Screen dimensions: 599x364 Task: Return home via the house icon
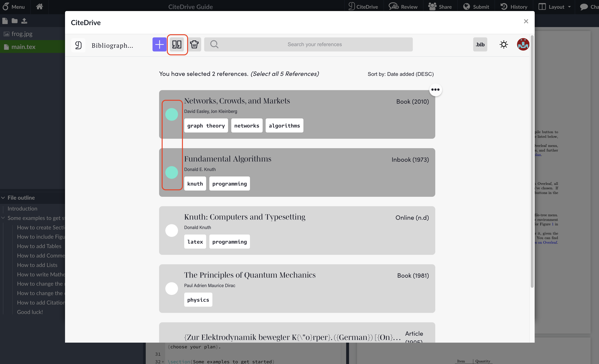[x=39, y=7]
